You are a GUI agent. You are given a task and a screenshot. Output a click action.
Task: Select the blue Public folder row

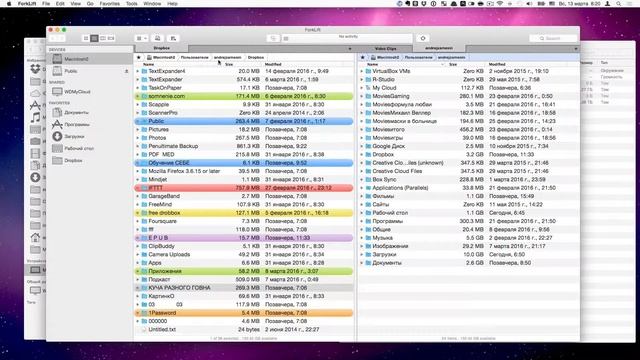(244, 121)
